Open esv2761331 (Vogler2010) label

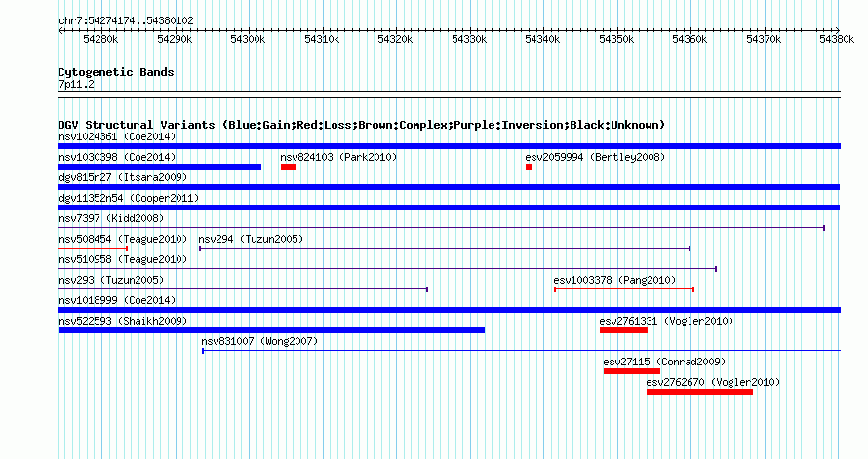(666, 321)
